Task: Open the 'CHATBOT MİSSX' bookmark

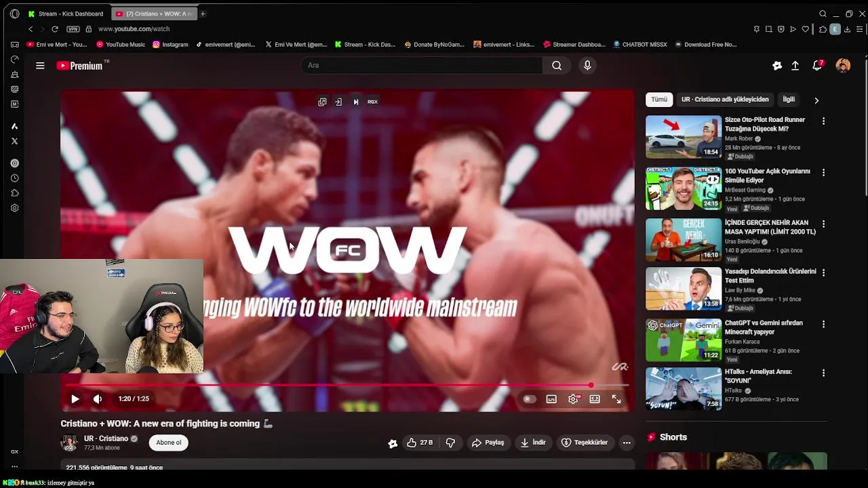Action: pyautogui.click(x=640, y=45)
